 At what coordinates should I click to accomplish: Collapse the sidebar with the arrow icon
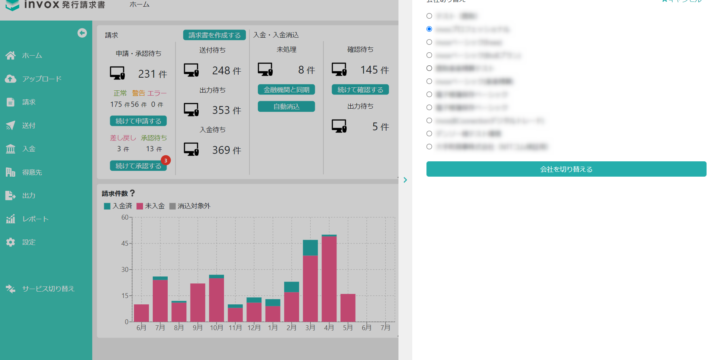pos(82,33)
